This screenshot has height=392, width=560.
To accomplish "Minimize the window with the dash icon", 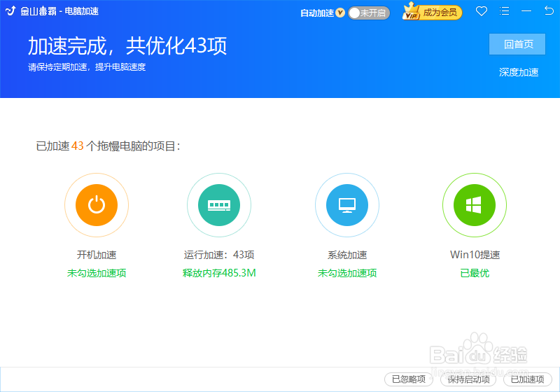I will [526, 11].
